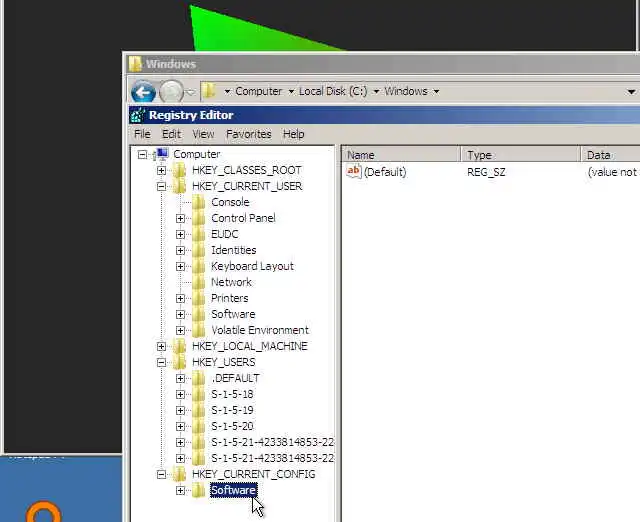Select the EUDC key
Viewport: 640px width, 522px height.
pyautogui.click(x=225, y=234)
